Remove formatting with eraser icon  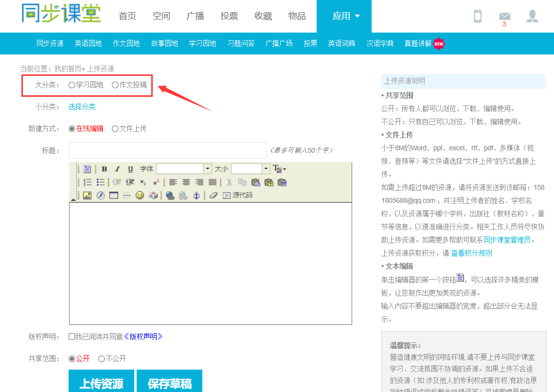click(213, 196)
